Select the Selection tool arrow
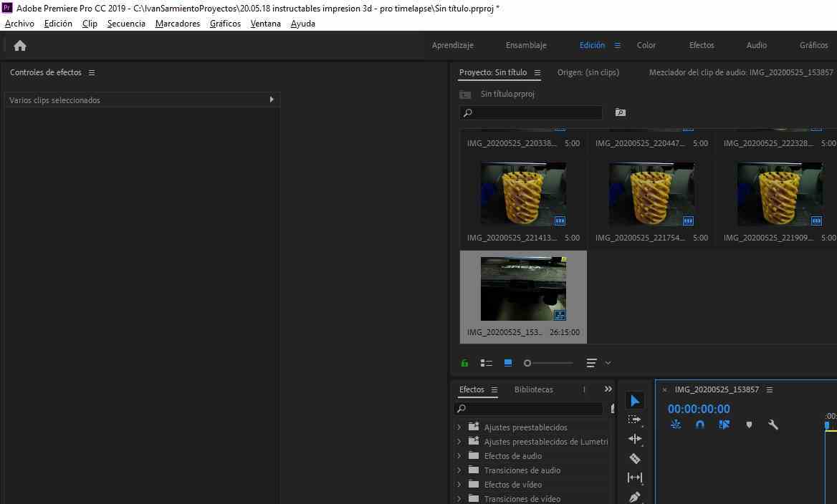837x504 pixels. [635, 400]
